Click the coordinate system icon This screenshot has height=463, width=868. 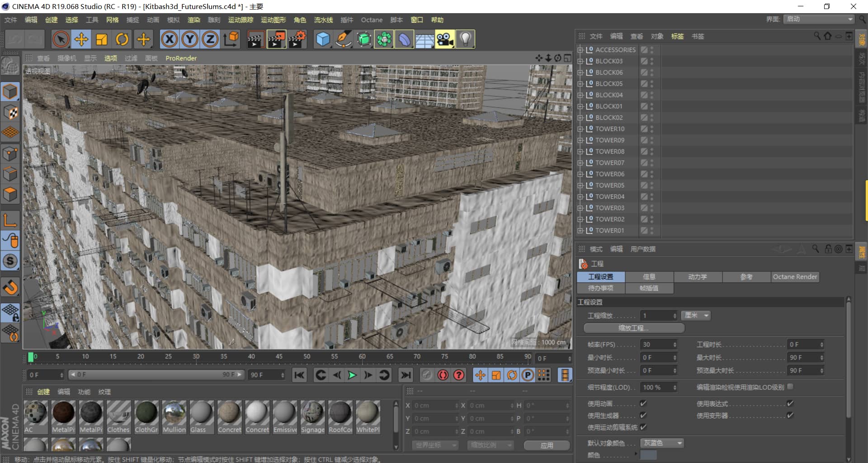[x=231, y=39]
